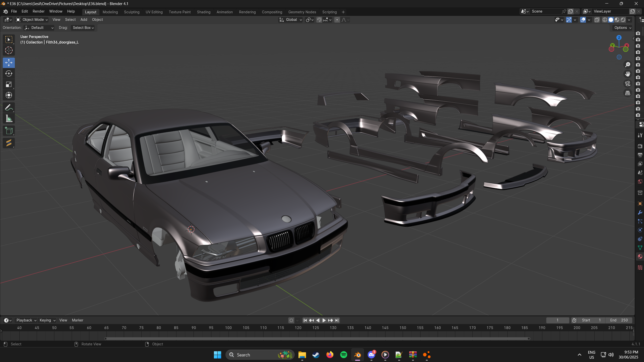Screen dimensions: 644x362
Task: Click the End frame field showing 250
Action: click(619, 320)
